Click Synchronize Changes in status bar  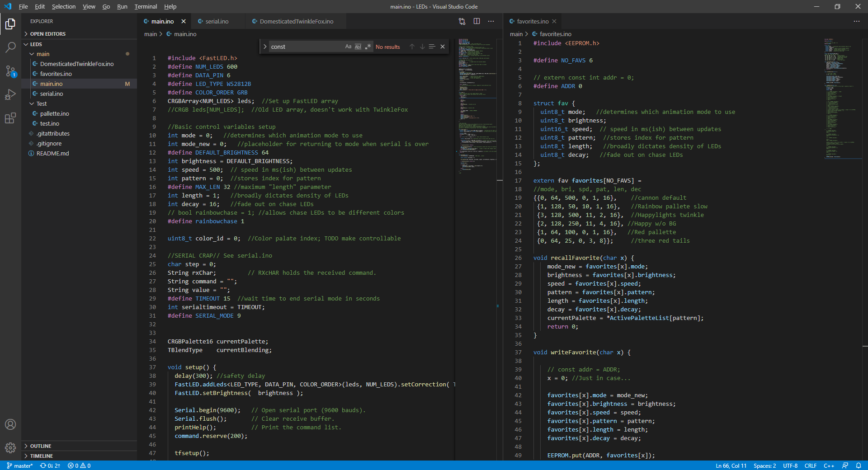[x=50, y=465]
